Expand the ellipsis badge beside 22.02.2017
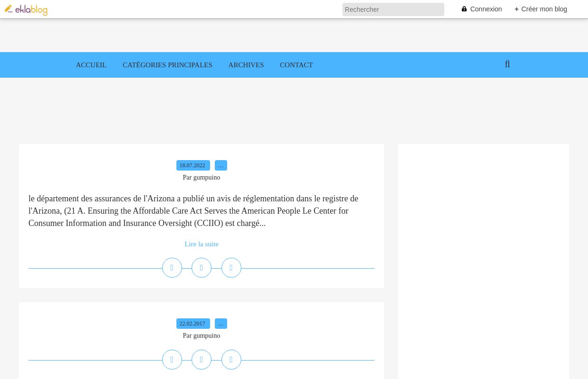 tap(221, 324)
